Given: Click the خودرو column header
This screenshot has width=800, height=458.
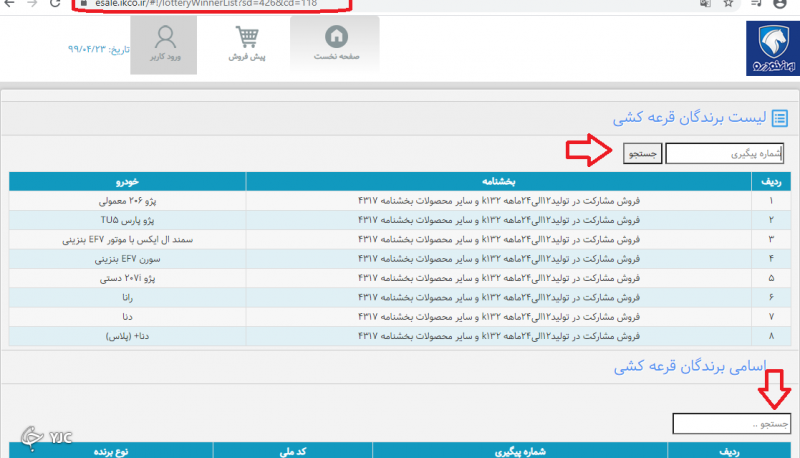Looking at the screenshot, I should (x=128, y=181).
